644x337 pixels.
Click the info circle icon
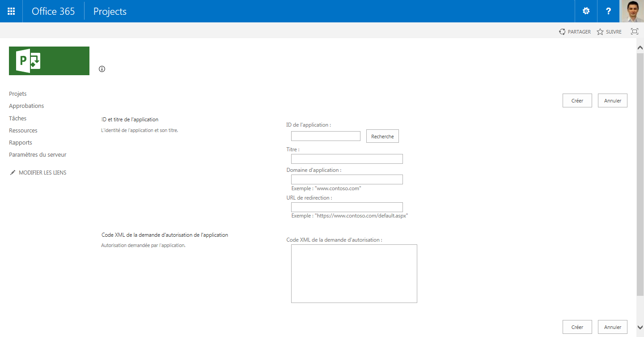click(x=102, y=69)
